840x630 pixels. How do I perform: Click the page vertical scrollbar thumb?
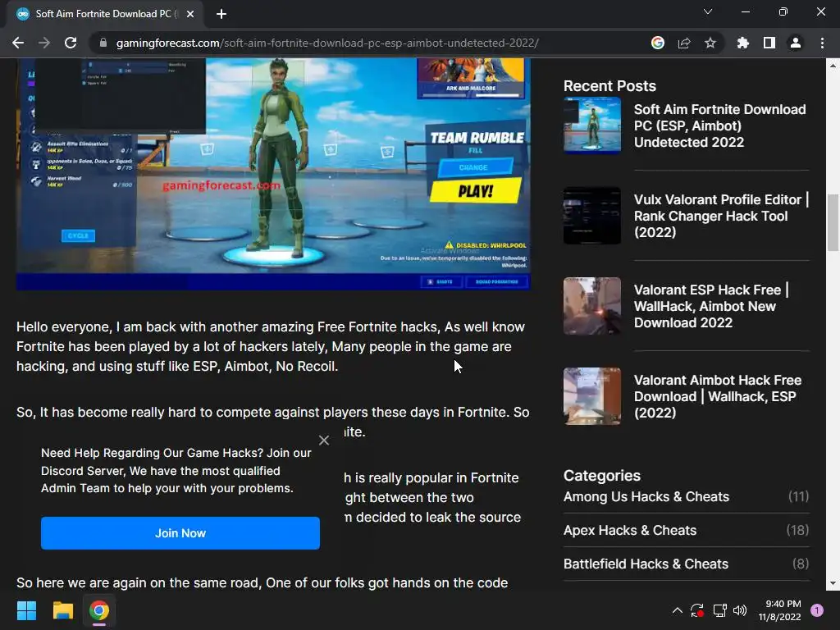(x=833, y=222)
